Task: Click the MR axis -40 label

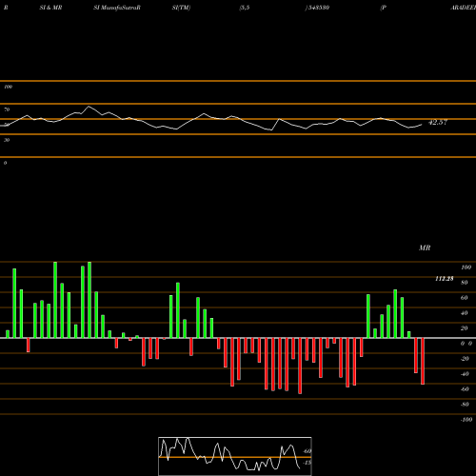Action: [x=465, y=374]
